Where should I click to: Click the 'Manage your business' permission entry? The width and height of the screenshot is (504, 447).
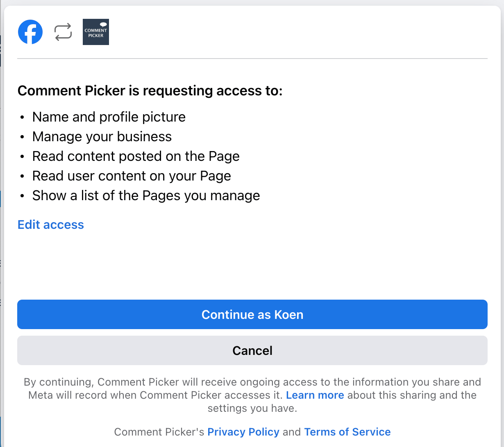coord(102,136)
